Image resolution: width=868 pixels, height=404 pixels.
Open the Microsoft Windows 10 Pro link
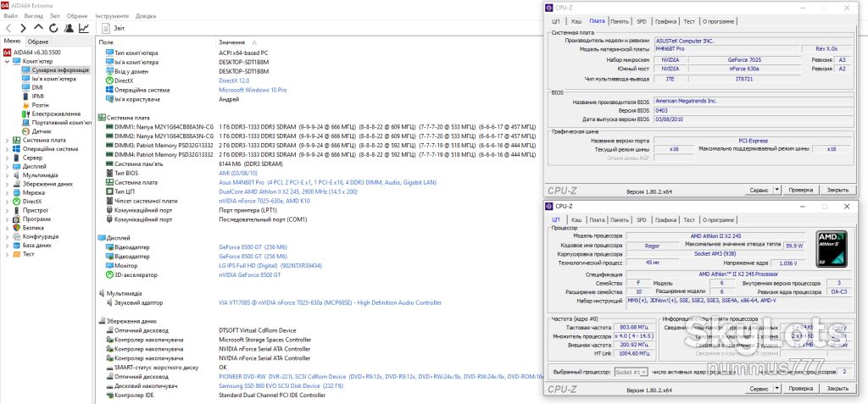[253, 90]
